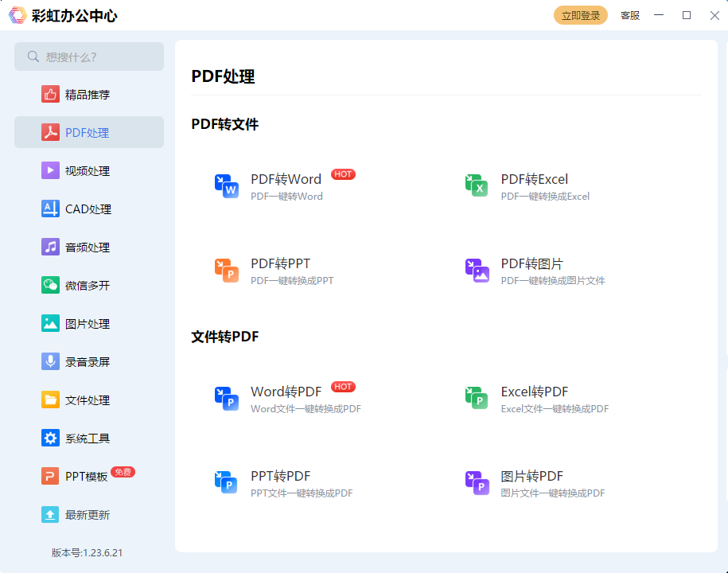The width and height of the screenshot is (728, 573).
Task: Click the blue gear icon for 系统工具
Action: tap(50, 438)
